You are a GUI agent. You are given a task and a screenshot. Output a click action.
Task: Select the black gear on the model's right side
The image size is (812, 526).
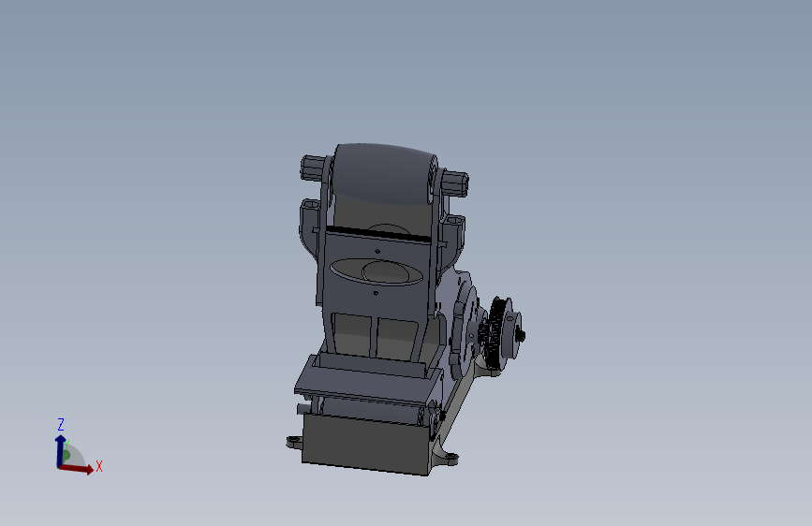(495, 332)
